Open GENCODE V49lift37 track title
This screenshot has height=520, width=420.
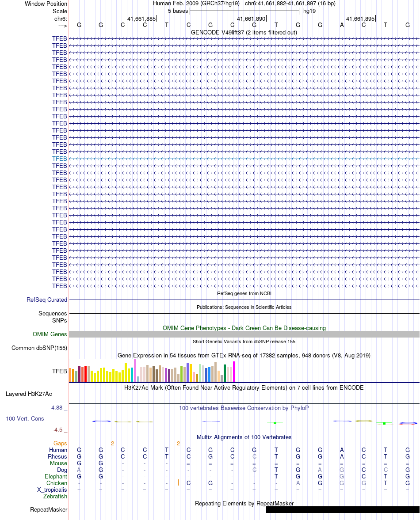pyautogui.click(x=244, y=33)
